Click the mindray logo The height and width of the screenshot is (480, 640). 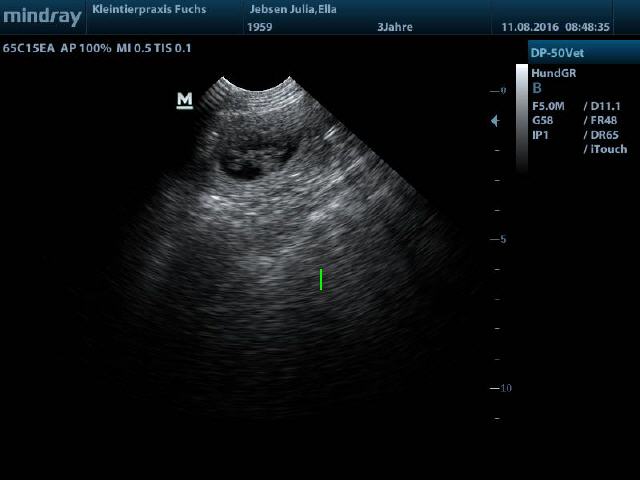coord(42,17)
